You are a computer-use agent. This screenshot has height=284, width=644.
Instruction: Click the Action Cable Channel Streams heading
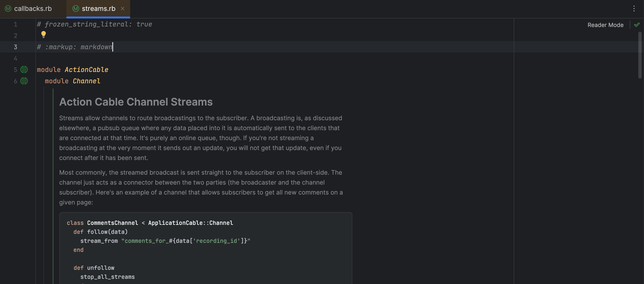pos(136,102)
